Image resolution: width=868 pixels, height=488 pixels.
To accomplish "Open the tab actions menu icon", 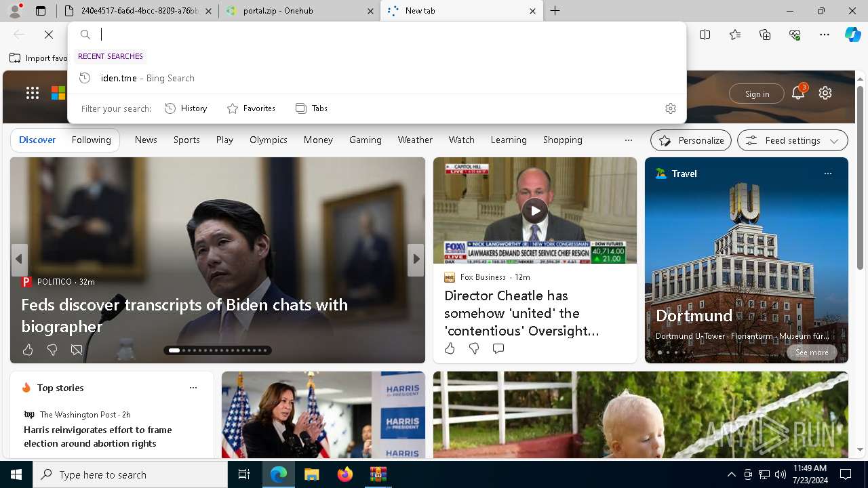I will pyautogui.click(x=41, y=11).
